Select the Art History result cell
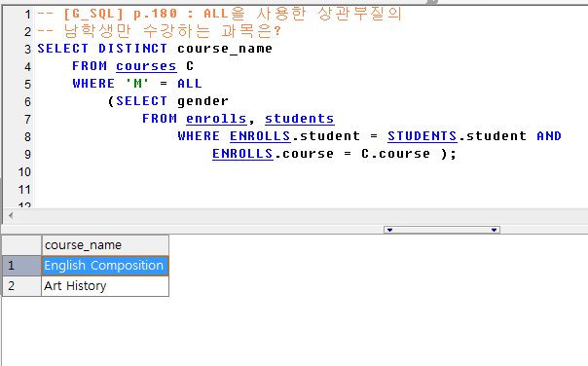The image size is (588, 366). pyautogui.click(x=105, y=286)
